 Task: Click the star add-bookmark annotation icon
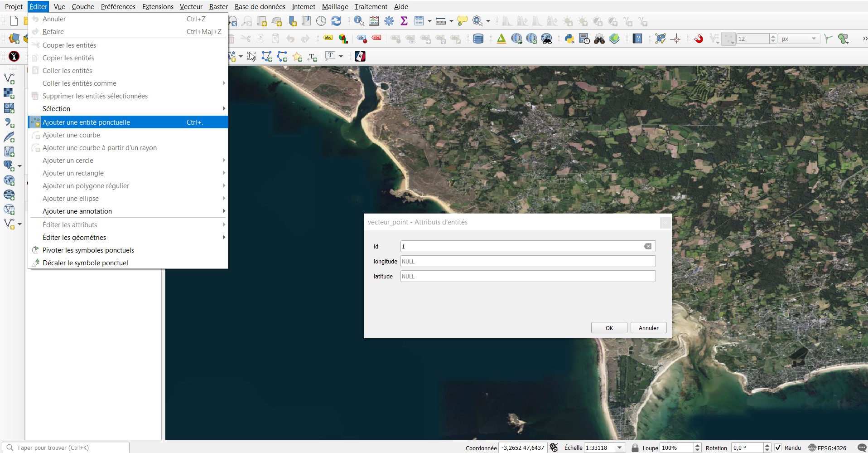click(297, 56)
